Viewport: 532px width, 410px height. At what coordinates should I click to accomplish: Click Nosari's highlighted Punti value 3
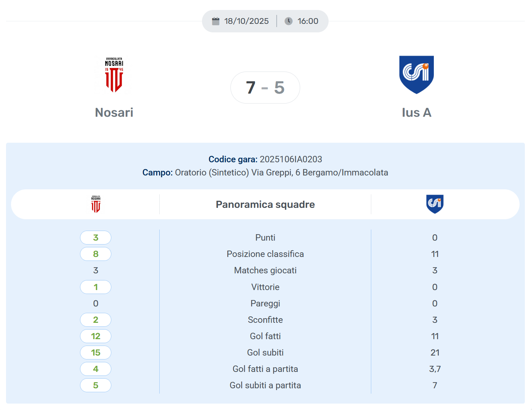[x=96, y=237]
